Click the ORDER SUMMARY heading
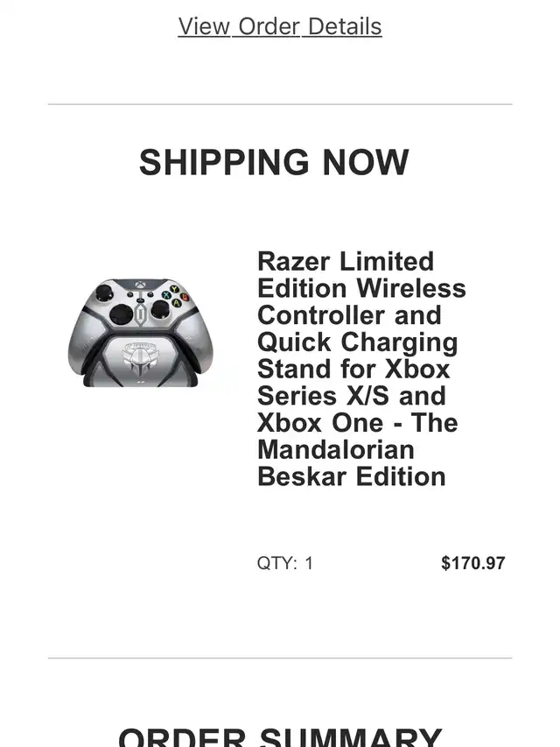560x747 pixels. pos(280,737)
